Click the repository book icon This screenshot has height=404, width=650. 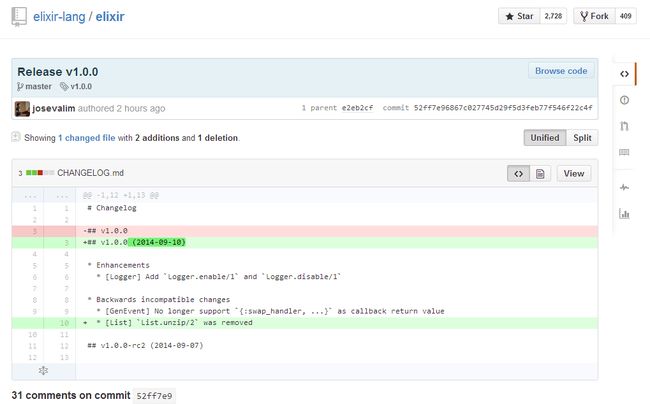coord(19,17)
